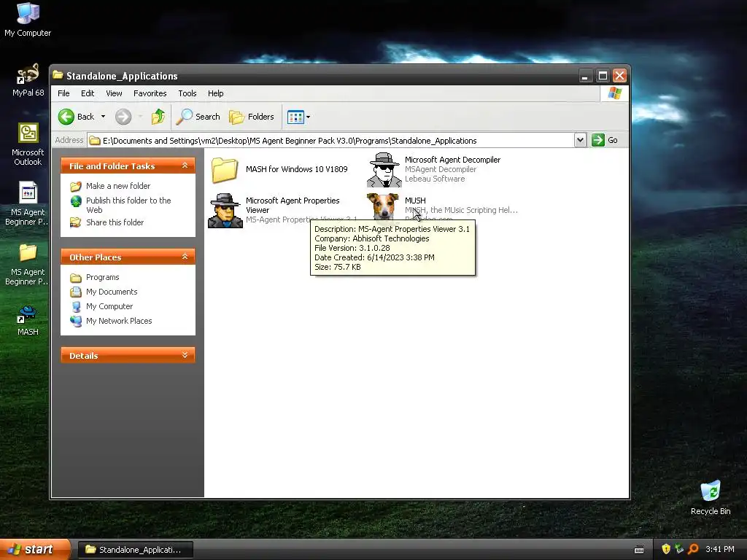Click the green Back arrow icon
The image size is (747, 560).
point(66,117)
